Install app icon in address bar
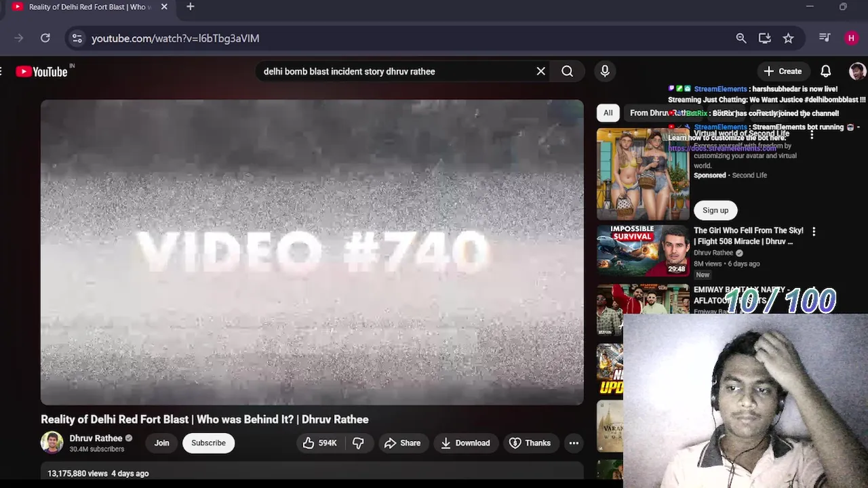868x488 pixels. click(x=765, y=38)
